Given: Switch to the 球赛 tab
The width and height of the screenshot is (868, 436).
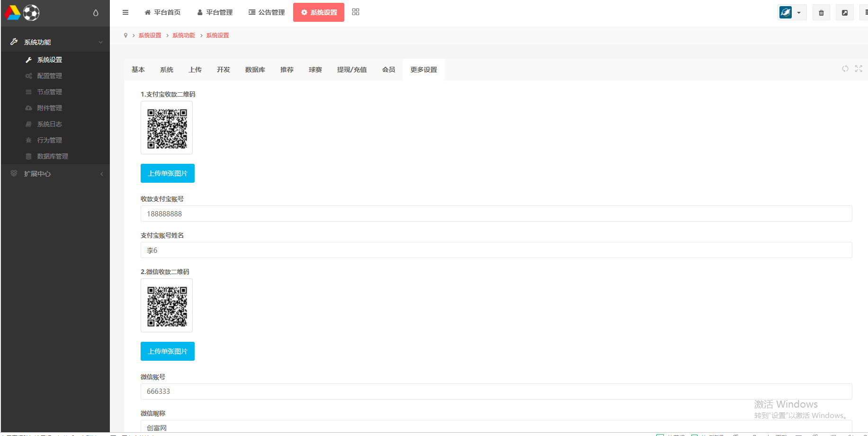Looking at the screenshot, I should click(315, 69).
